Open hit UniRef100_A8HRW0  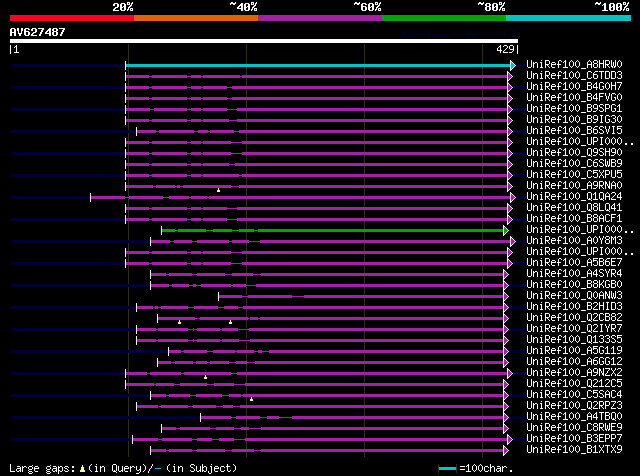click(574, 65)
